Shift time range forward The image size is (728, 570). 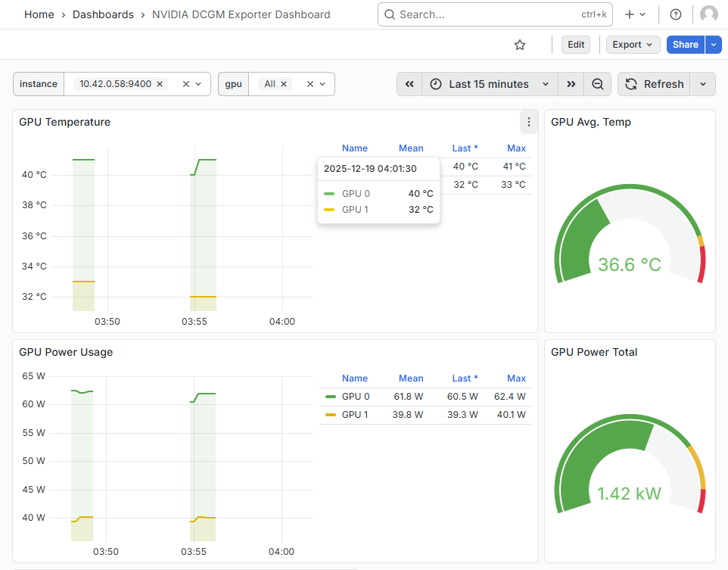[x=571, y=84]
